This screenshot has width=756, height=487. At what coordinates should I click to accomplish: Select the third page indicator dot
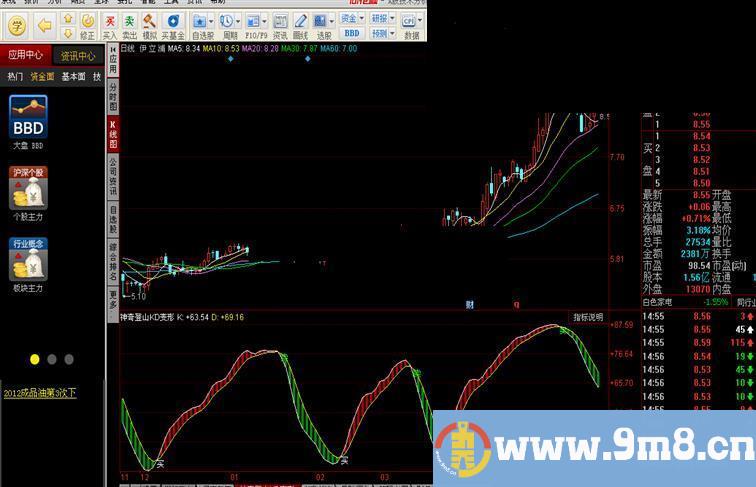tap(69, 359)
